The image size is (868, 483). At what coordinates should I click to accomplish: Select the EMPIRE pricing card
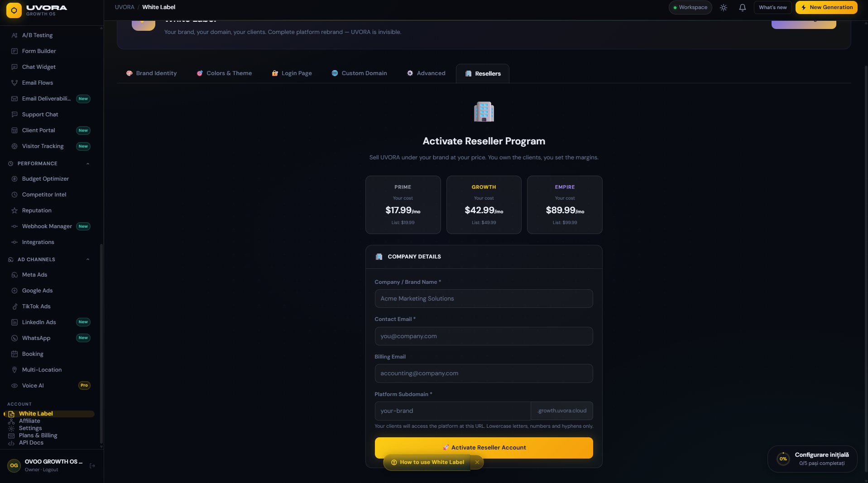tap(565, 205)
